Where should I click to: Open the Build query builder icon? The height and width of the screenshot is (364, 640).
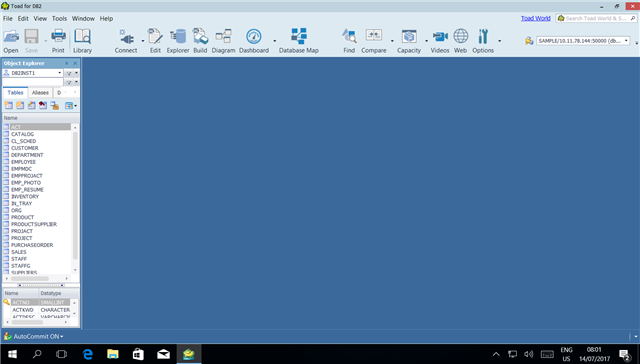pos(200,37)
